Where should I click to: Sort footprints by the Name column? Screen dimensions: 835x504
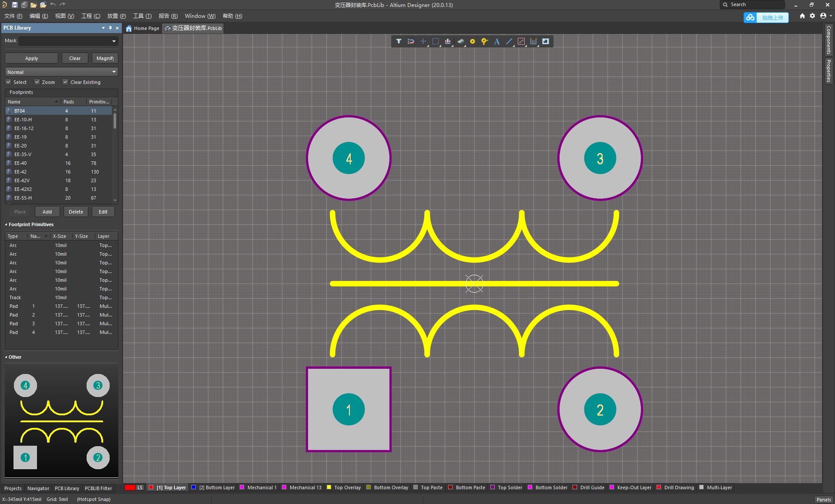coord(33,101)
